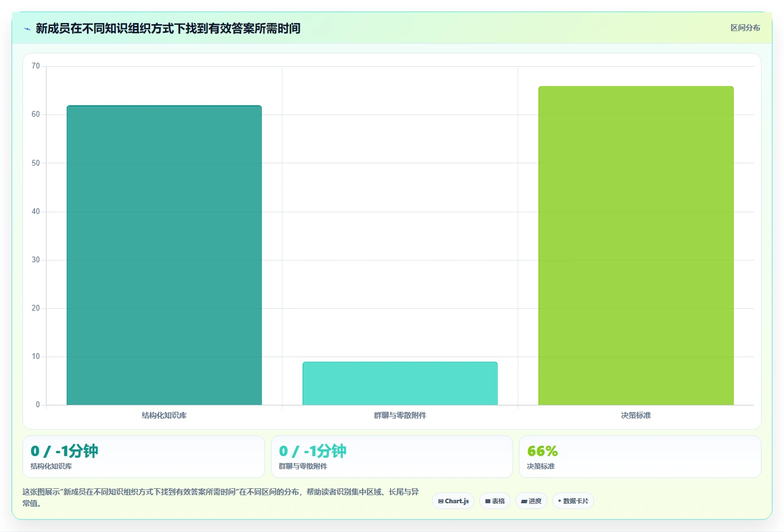
Task: Click the Chart.js tag chip
Action: pos(453,501)
